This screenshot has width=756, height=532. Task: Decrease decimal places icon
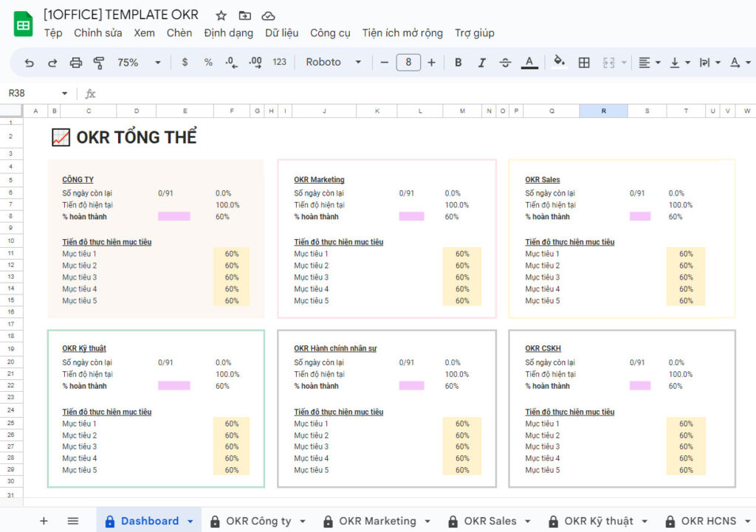pos(231,62)
